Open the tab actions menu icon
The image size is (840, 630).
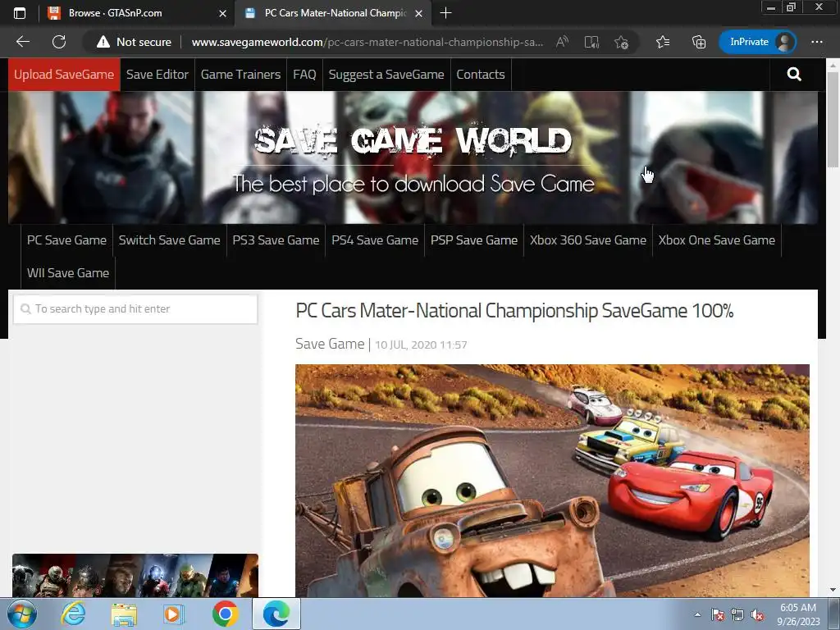coord(20,13)
